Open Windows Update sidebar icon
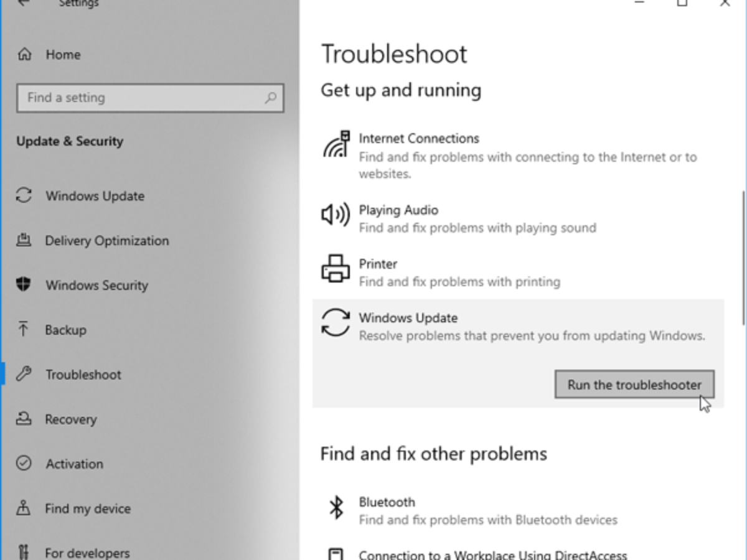 coord(24,195)
